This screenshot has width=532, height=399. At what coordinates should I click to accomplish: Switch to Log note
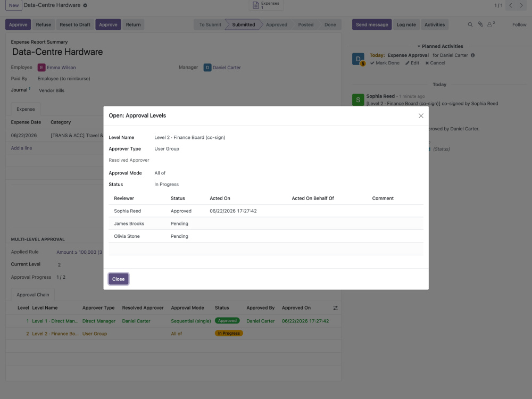coord(406,24)
